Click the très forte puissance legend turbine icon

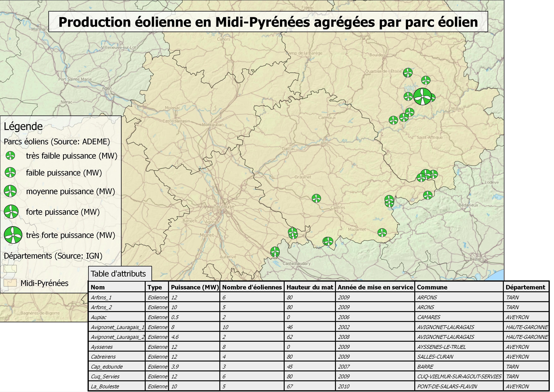(x=13, y=235)
